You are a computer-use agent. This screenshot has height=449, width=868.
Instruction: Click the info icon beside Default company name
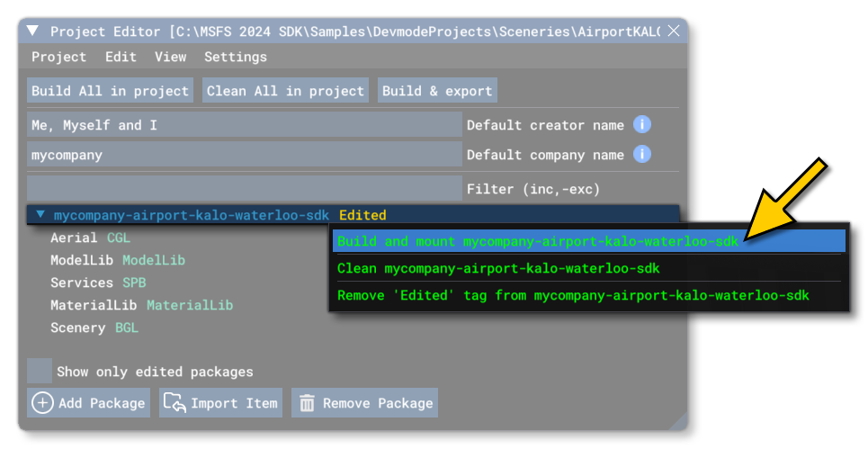[641, 155]
